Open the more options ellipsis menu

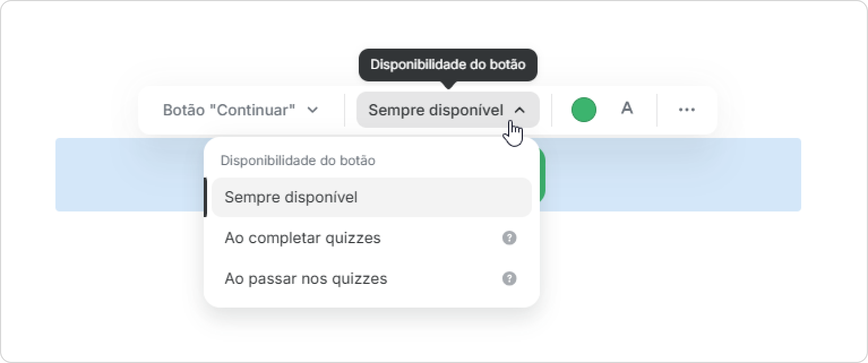686,110
